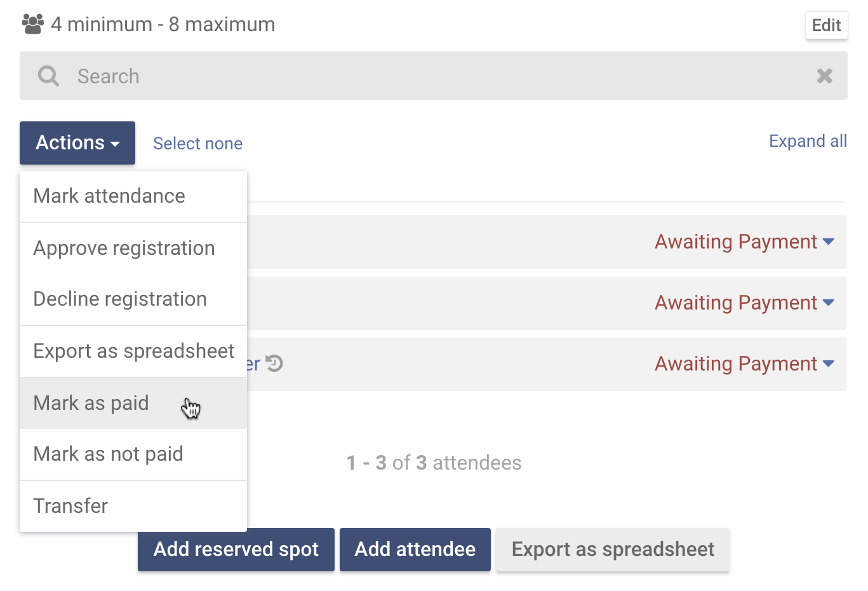Select Mark as not paid option
Image resolution: width=868 pixels, height=591 pixels.
point(133,454)
